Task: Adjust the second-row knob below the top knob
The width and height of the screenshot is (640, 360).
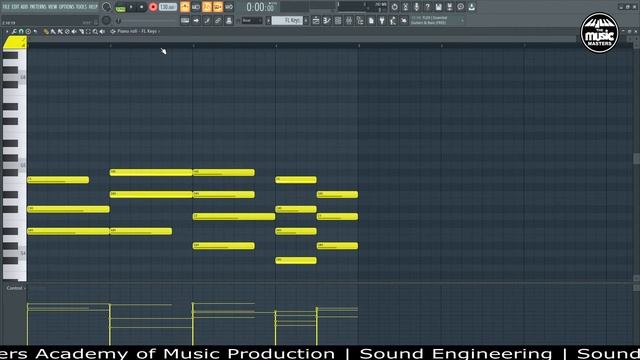Action: pos(106,20)
